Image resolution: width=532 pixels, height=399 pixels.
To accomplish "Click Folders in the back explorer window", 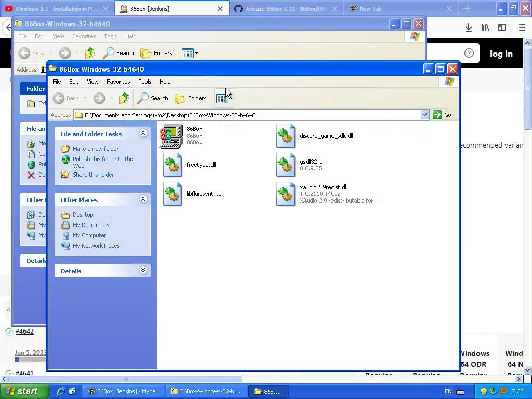I will (x=156, y=53).
